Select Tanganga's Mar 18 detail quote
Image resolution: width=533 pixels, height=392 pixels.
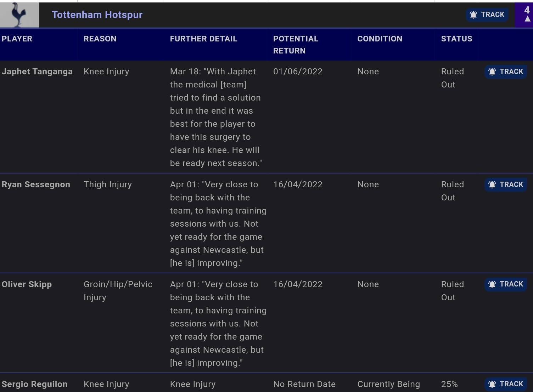coord(216,117)
